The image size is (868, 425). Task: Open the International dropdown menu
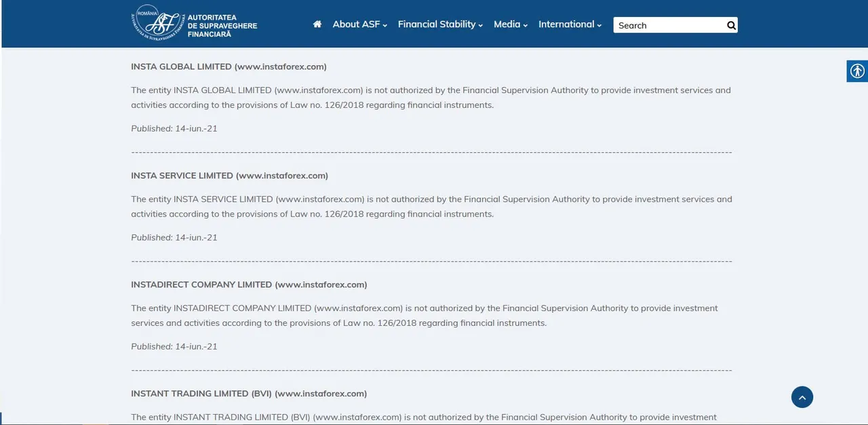pyautogui.click(x=570, y=24)
